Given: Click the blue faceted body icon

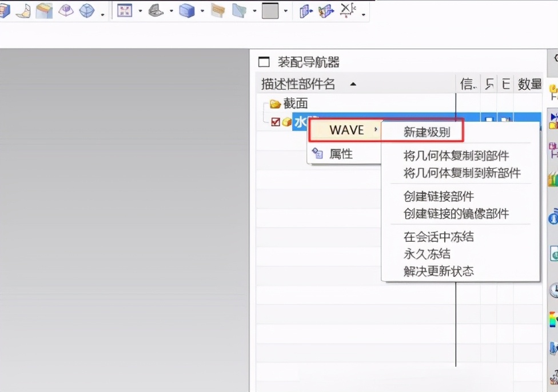Looking at the screenshot, I should [x=87, y=10].
